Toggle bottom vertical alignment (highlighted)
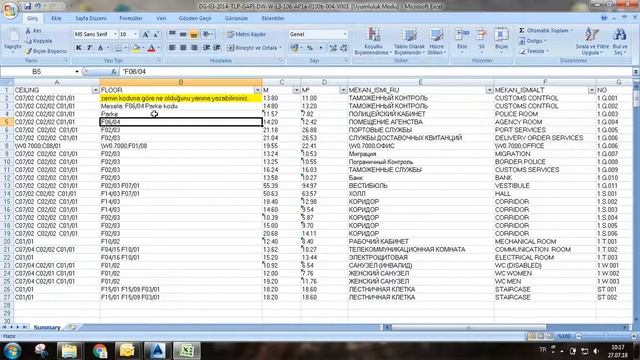 tap(194, 34)
